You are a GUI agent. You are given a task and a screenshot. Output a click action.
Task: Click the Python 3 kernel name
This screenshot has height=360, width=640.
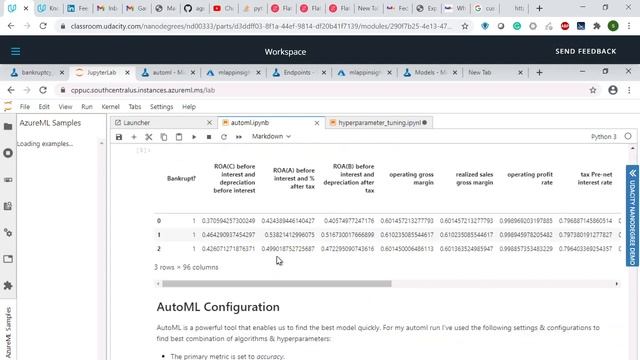point(604,137)
